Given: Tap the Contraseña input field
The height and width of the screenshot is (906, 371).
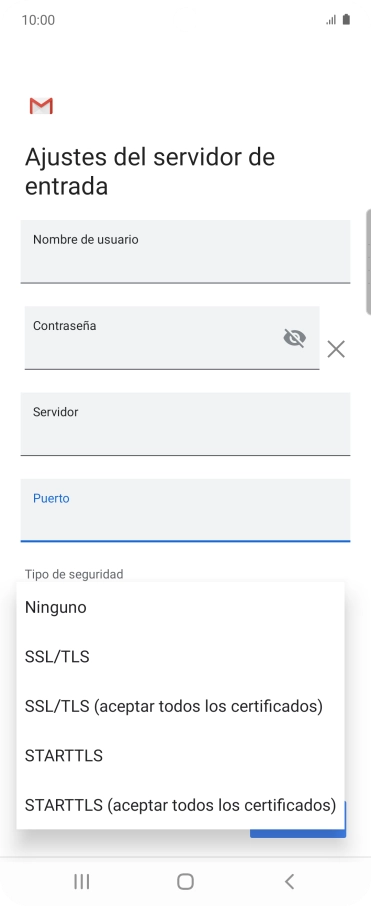Looking at the screenshot, I should pyautogui.click(x=172, y=338).
